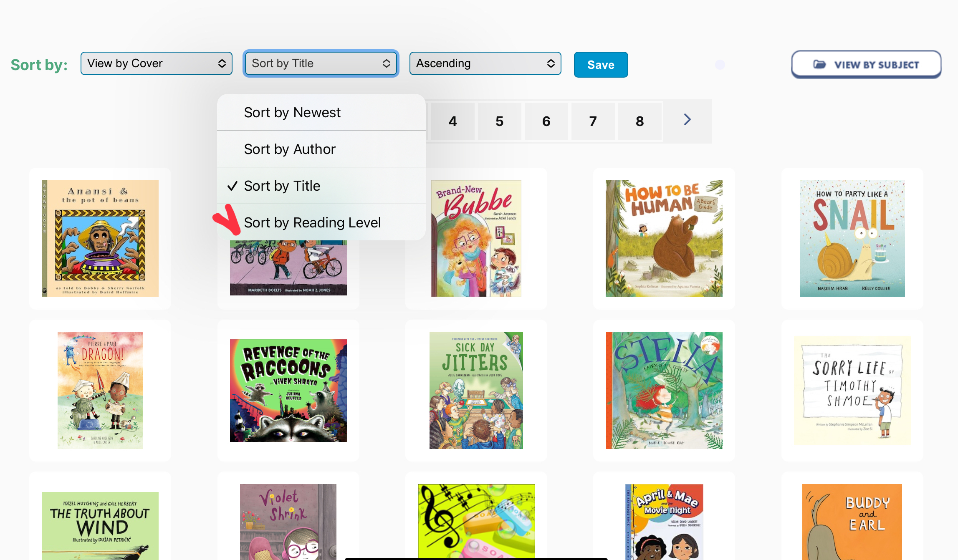Go to page 6

tap(546, 121)
